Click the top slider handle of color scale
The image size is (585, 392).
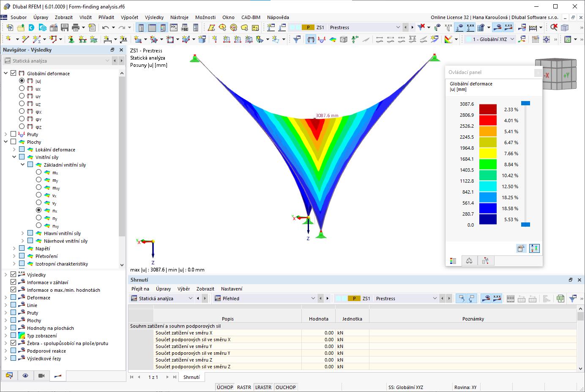525,103
